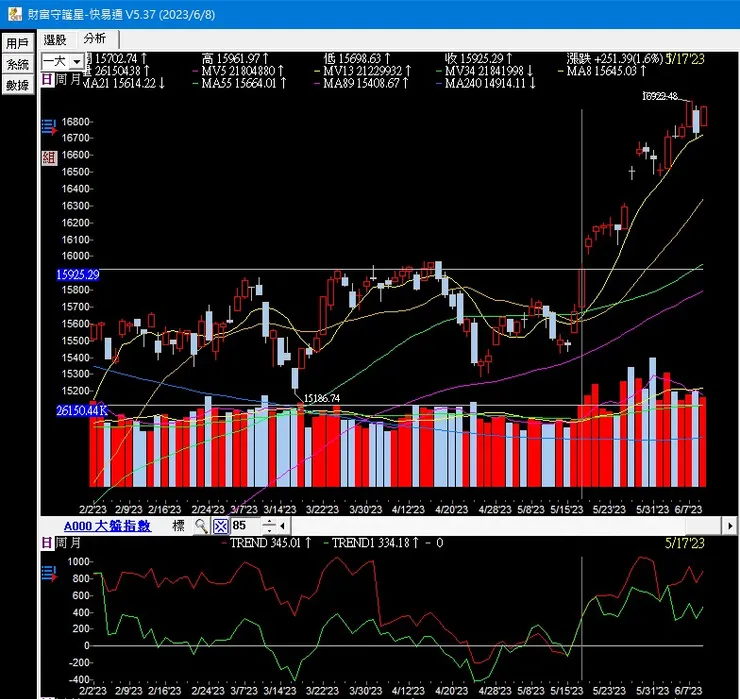The image size is (740, 699).
Task: Click the 6/7'23 date on main chart axis
Action: pos(688,509)
